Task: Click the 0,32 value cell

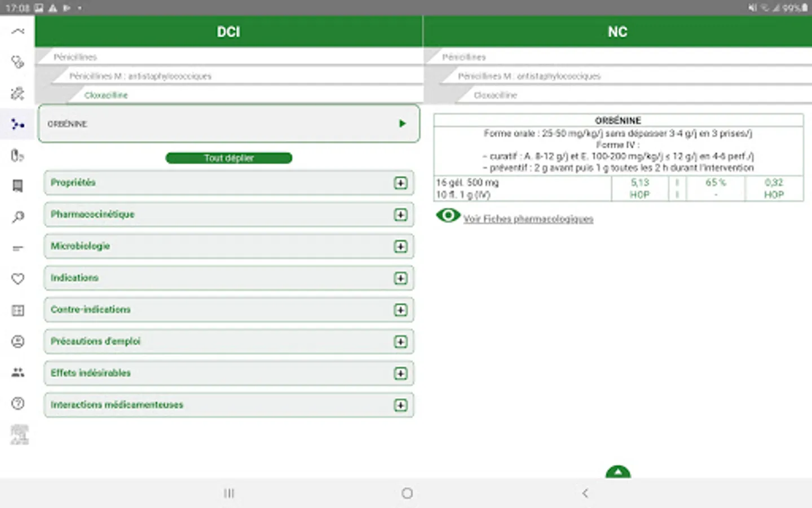Action: coord(774,182)
